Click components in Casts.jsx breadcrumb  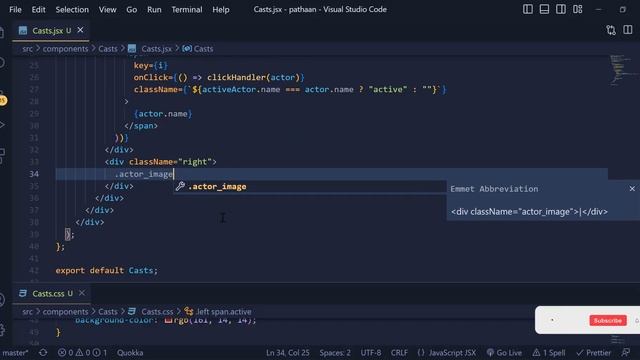[65, 49]
